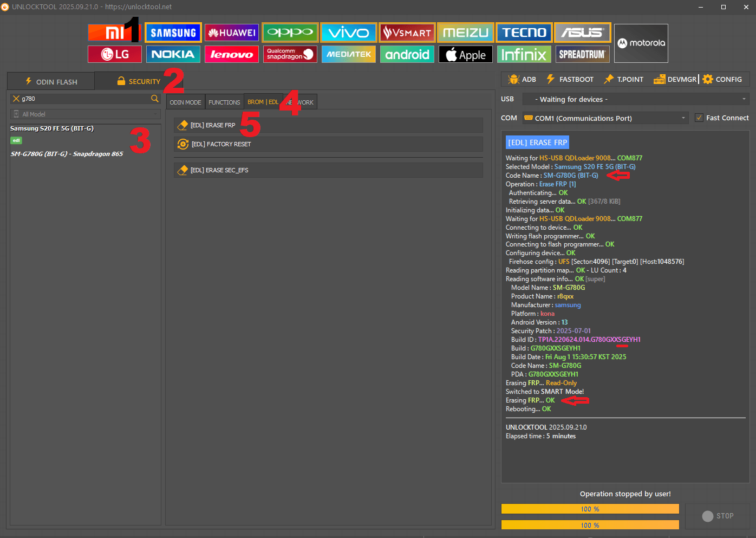Expand the USB devices dropdown
Screen dimensions: 756x538
click(635, 99)
